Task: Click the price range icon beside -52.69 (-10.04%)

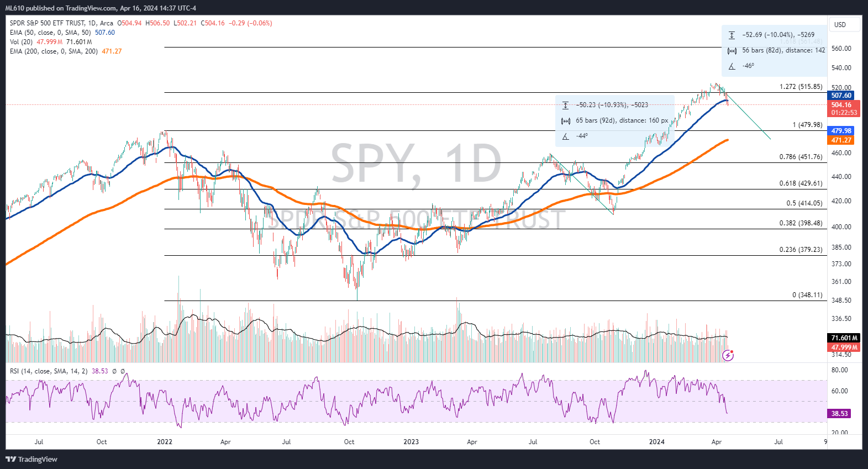Action: pos(732,35)
